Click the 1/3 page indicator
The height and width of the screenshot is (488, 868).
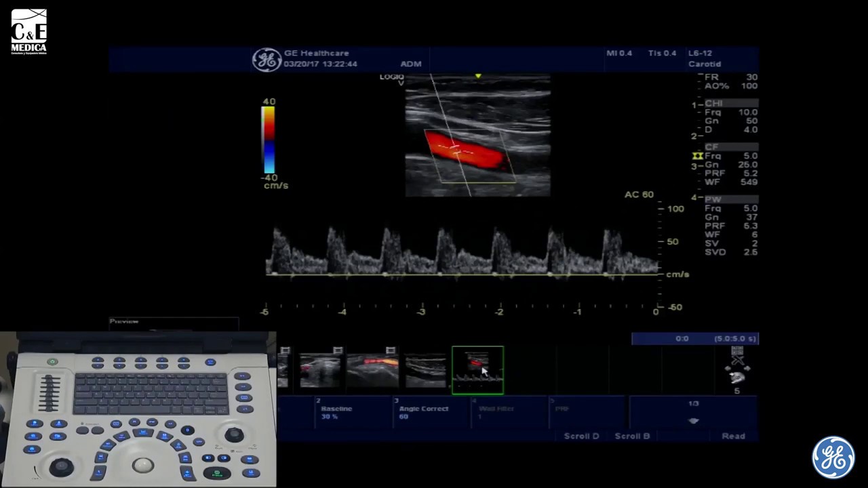tap(693, 403)
